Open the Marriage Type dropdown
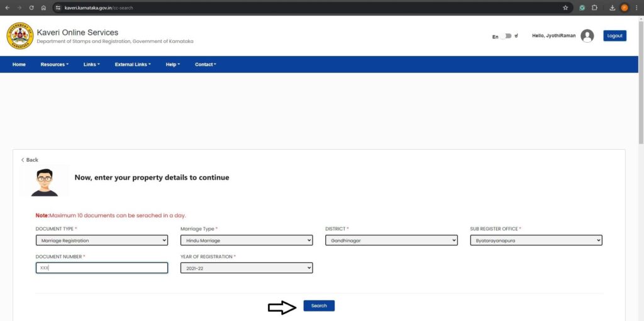 [247, 240]
